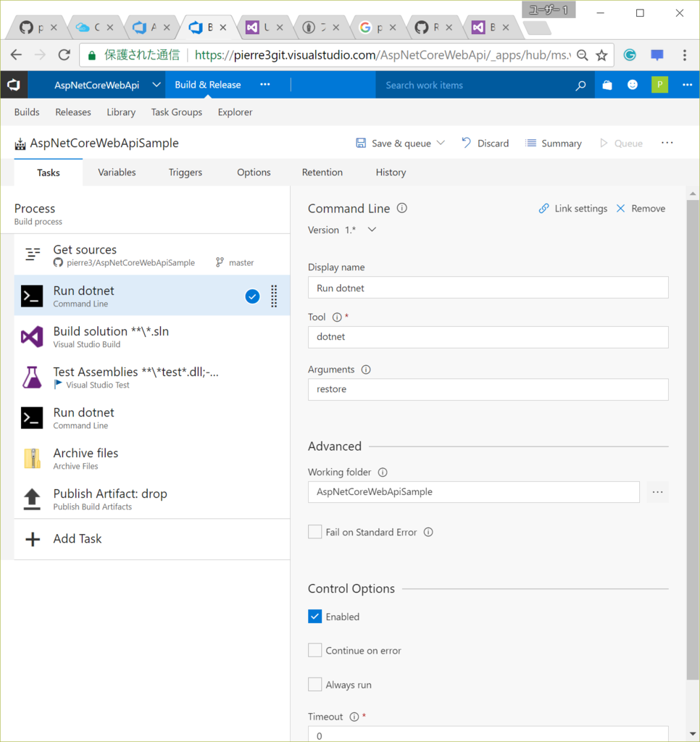Open the Save & queue dropdown arrow
700x742 pixels.
(x=441, y=143)
